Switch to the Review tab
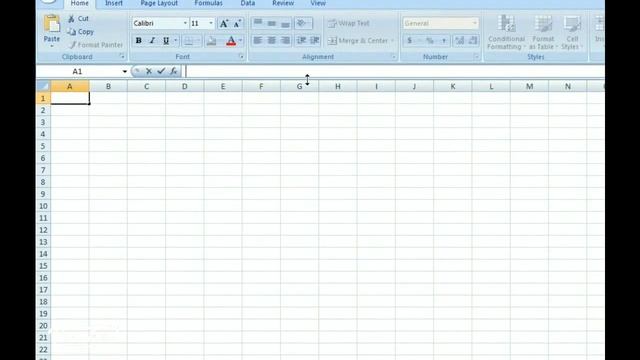The height and width of the screenshot is (360, 640). [283, 3]
